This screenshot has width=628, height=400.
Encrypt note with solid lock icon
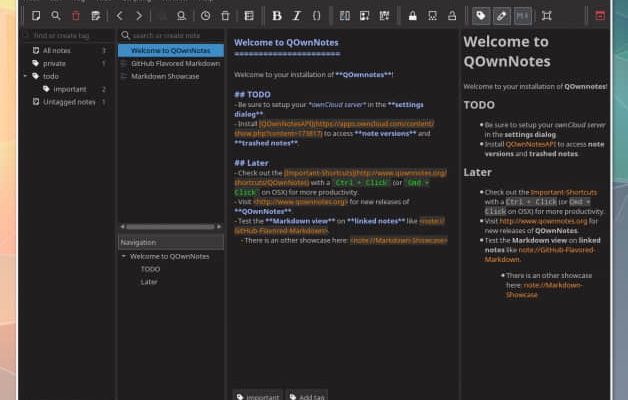tap(413, 16)
